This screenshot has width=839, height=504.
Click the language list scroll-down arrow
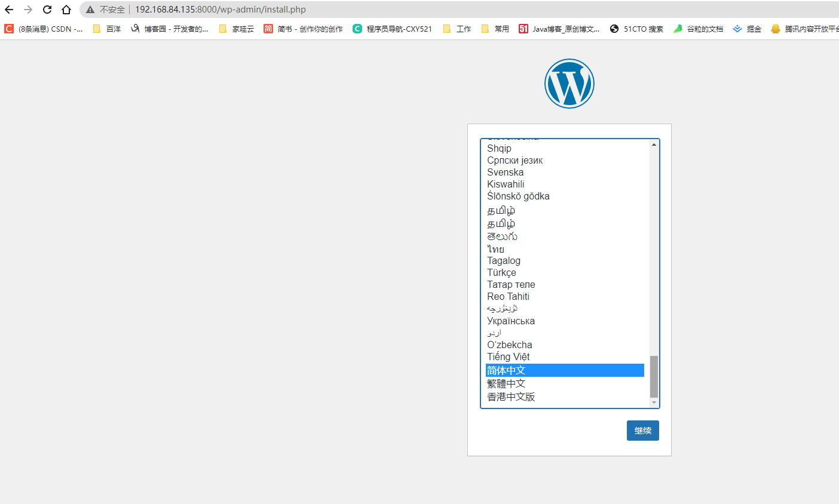click(654, 402)
